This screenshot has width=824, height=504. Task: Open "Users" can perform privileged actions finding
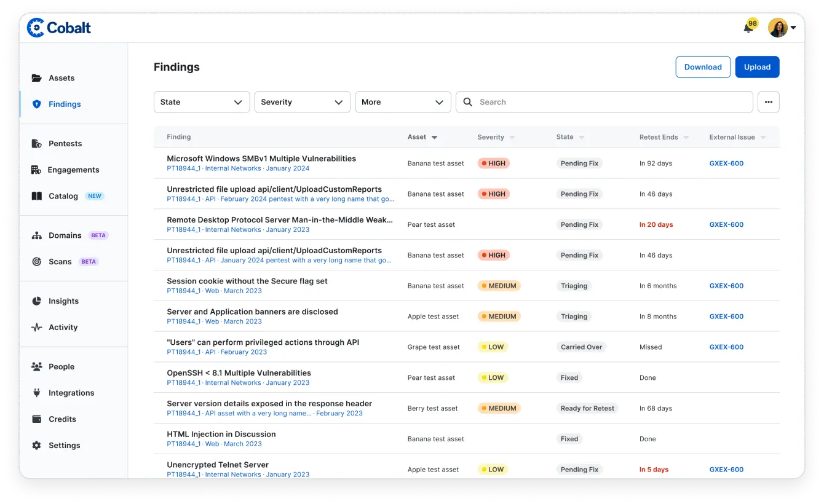[x=263, y=342]
